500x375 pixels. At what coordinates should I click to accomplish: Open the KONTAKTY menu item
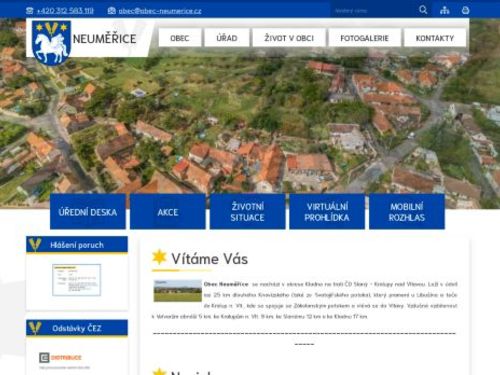(435, 38)
